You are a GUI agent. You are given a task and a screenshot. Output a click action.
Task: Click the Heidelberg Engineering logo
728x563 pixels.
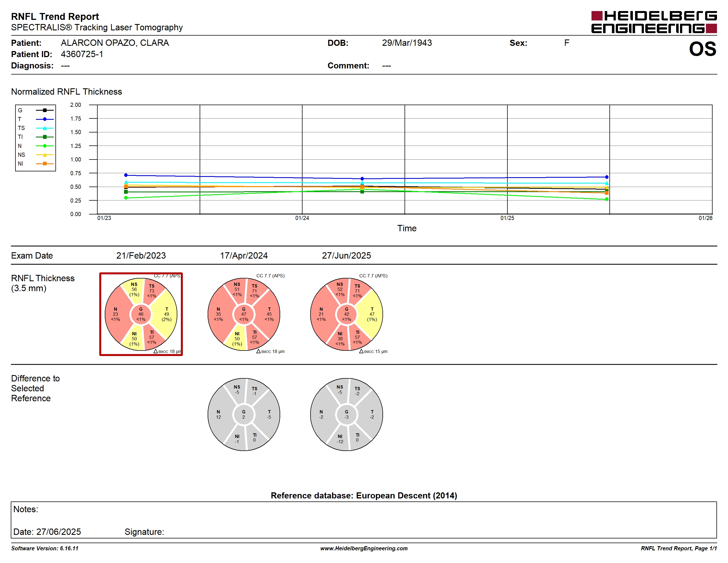[654, 22]
